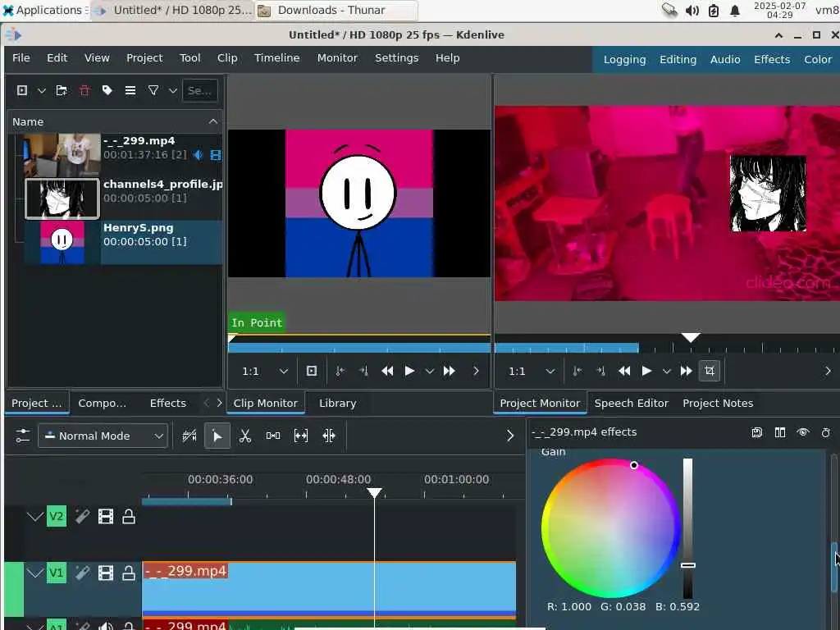This screenshot has width=840, height=630.
Task: Set zone in point in Clip Monitor
Action: 340,371
